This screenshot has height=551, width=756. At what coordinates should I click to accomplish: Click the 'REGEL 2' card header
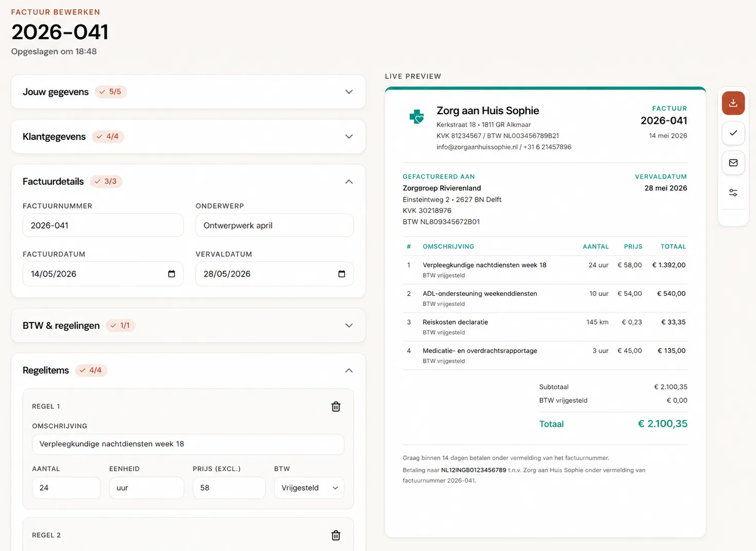(x=46, y=535)
